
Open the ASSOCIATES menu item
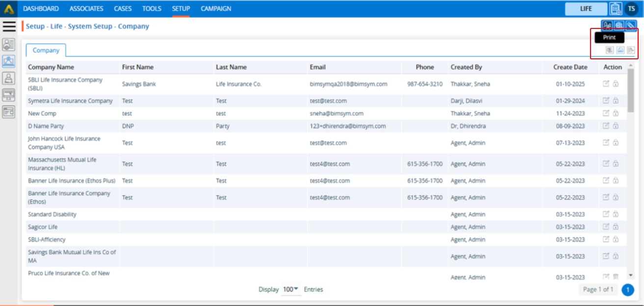pyautogui.click(x=86, y=9)
